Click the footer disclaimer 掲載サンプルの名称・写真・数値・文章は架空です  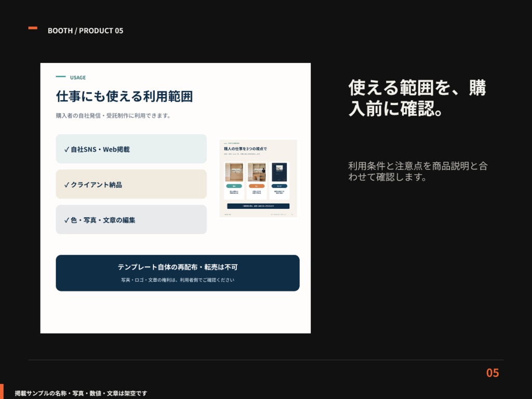(81, 393)
